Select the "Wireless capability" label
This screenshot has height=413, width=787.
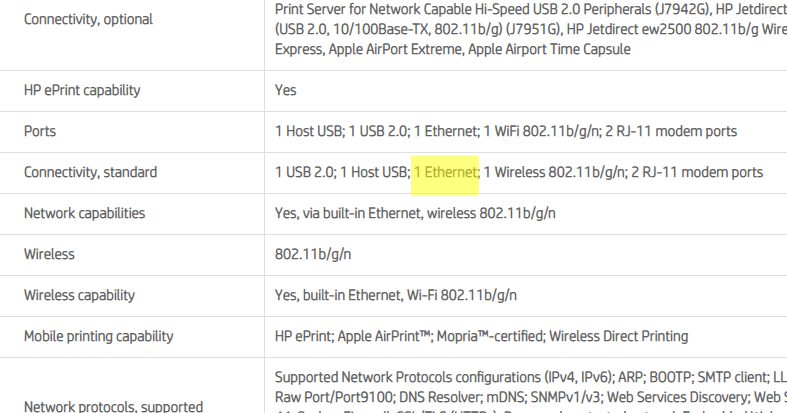[x=79, y=295]
